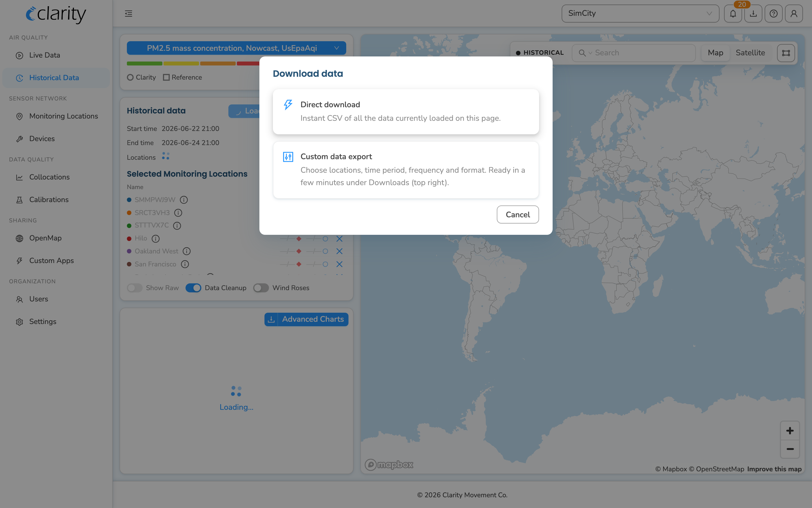Image resolution: width=812 pixels, height=508 pixels.
Task: Click download icon beside Advanced Charts
Action: (271, 319)
